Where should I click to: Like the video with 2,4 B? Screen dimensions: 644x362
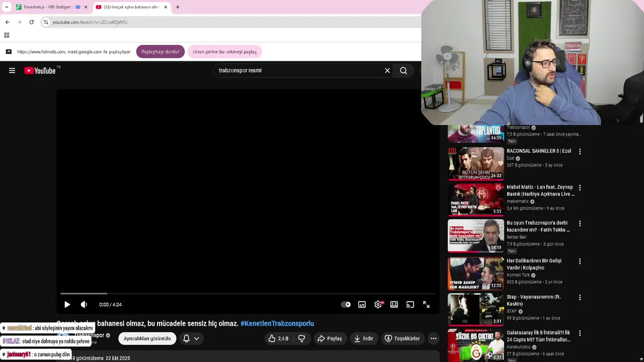tap(279, 338)
